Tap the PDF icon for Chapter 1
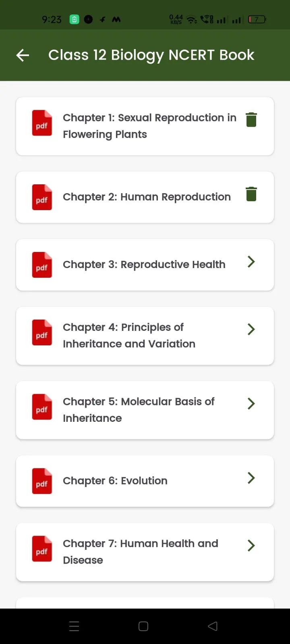 click(42, 123)
